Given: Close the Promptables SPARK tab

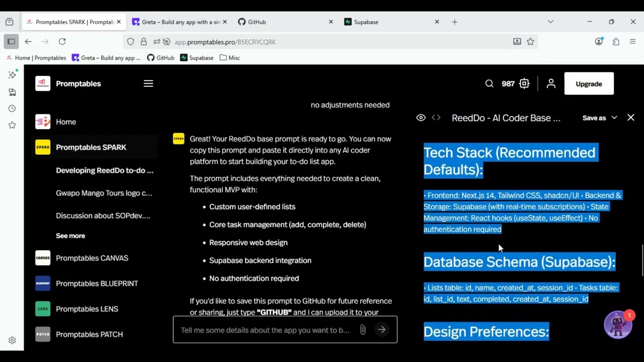Looking at the screenshot, I should [119, 22].
